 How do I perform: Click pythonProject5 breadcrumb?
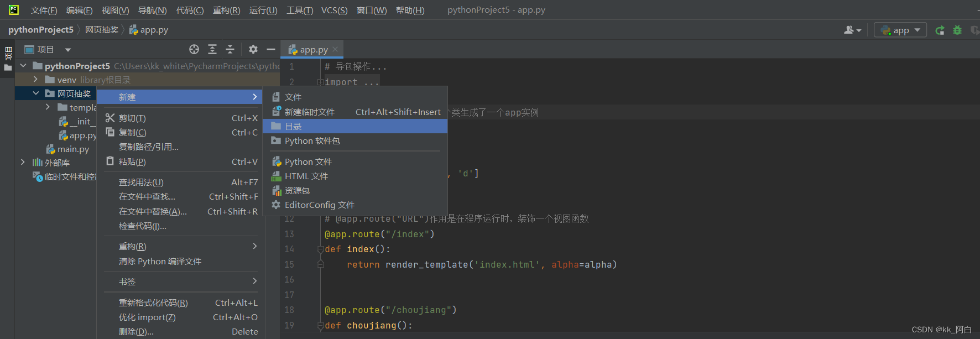tap(41, 30)
